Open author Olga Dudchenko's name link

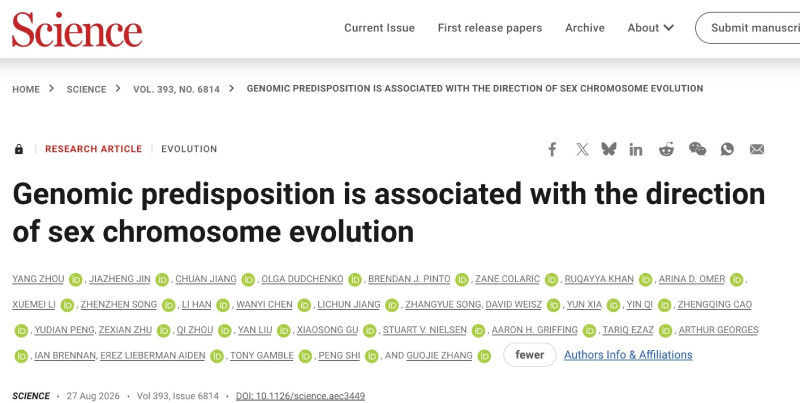(302, 279)
